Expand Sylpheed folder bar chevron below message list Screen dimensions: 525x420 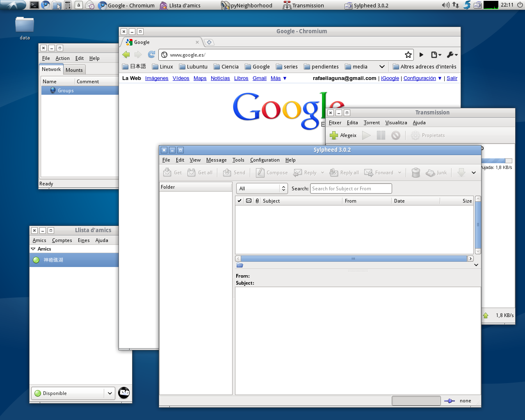(476, 265)
